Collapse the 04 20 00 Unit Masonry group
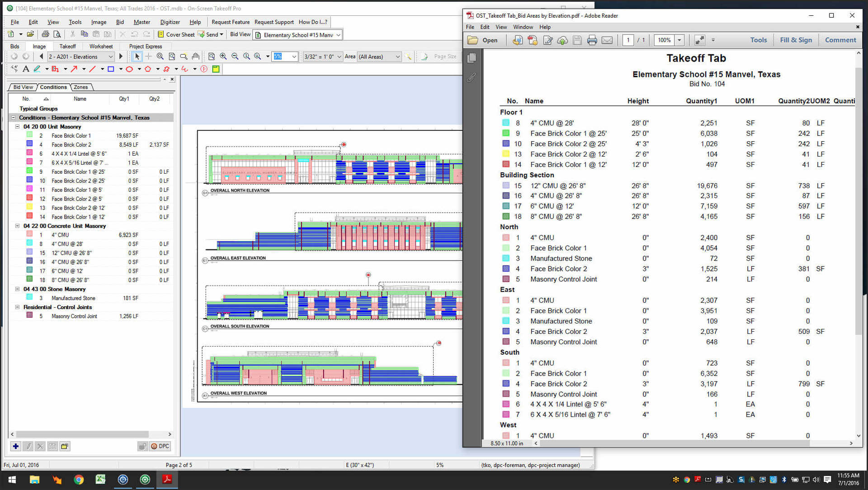The width and height of the screenshot is (868, 490). 17,127
